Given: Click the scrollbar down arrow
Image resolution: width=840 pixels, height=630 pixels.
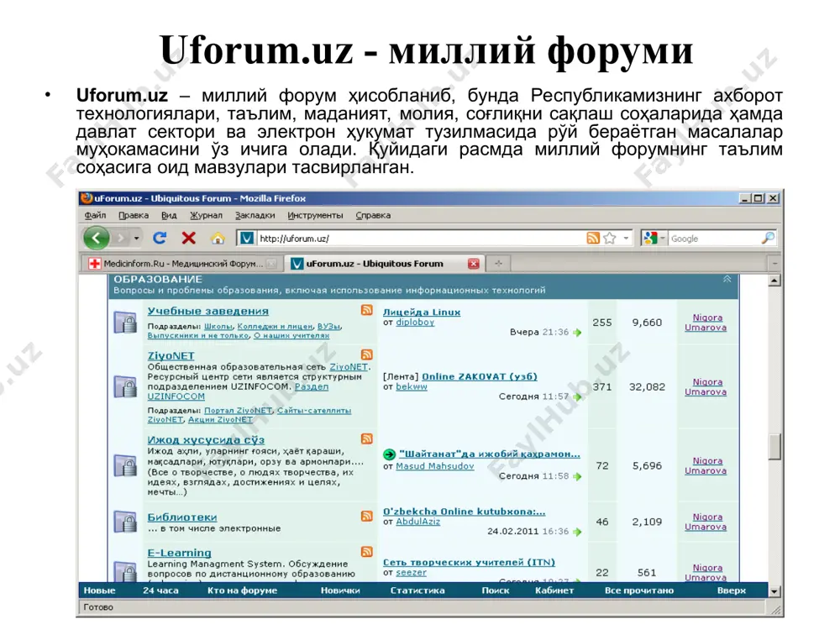Looking at the screenshot, I should (x=774, y=591).
